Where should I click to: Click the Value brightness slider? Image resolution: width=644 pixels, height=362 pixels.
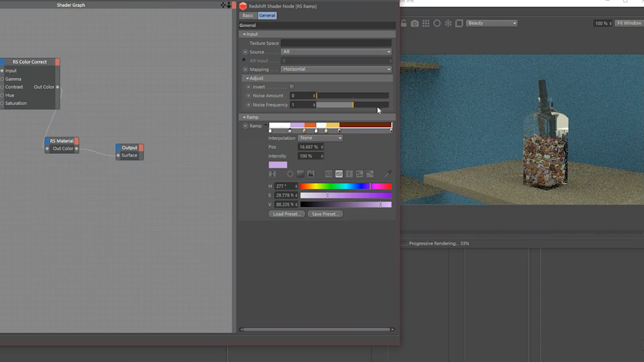tap(346, 205)
